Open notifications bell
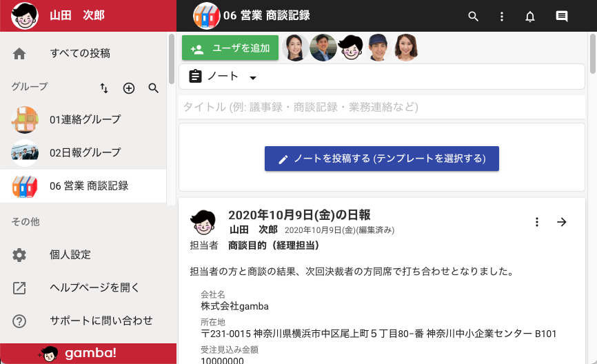 click(530, 16)
